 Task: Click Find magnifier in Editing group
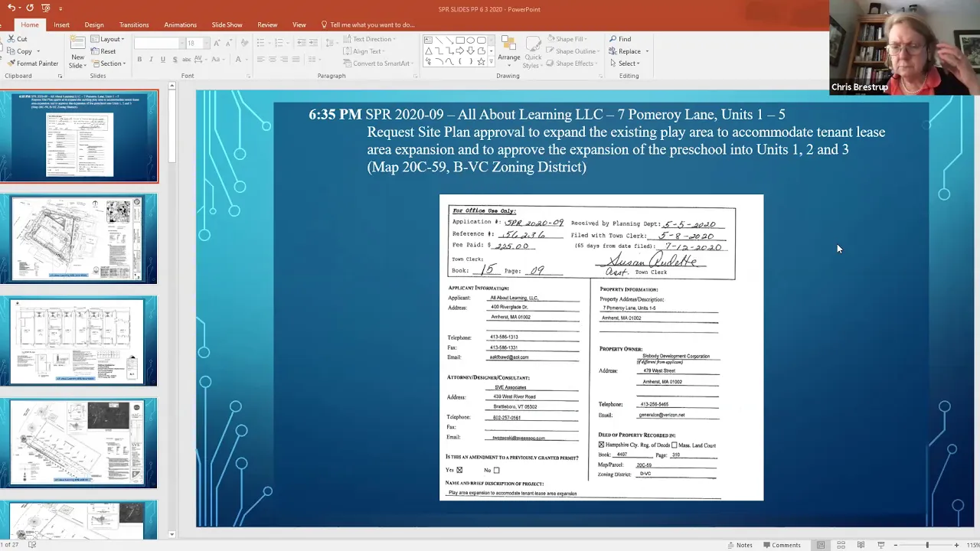coord(620,39)
